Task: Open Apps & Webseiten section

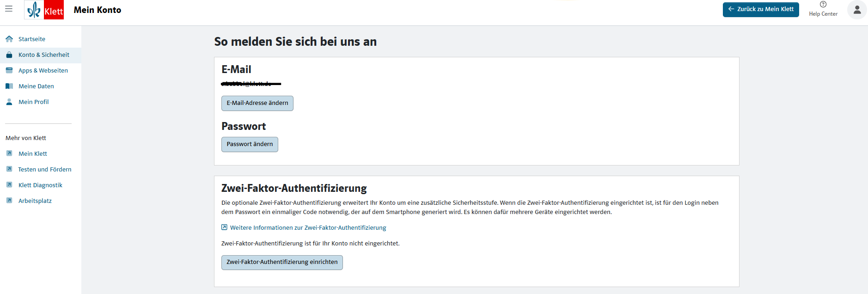Action: 43,70
